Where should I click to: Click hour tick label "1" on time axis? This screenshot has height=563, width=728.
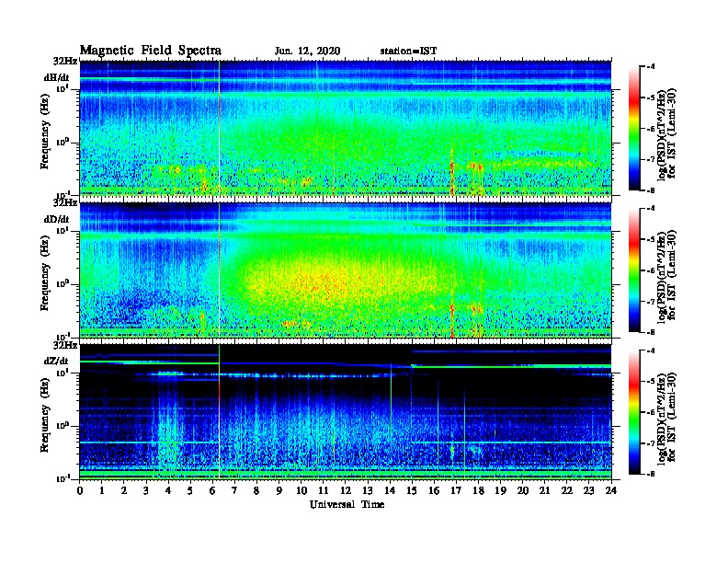pos(102,491)
